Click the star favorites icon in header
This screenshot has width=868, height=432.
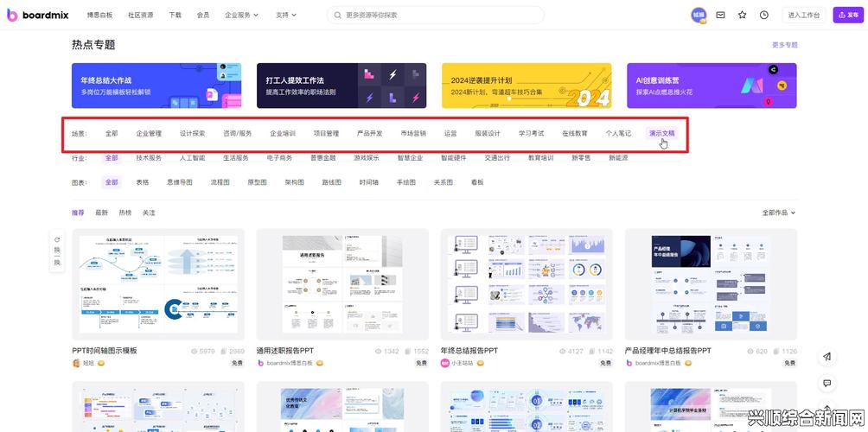[x=742, y=15]
